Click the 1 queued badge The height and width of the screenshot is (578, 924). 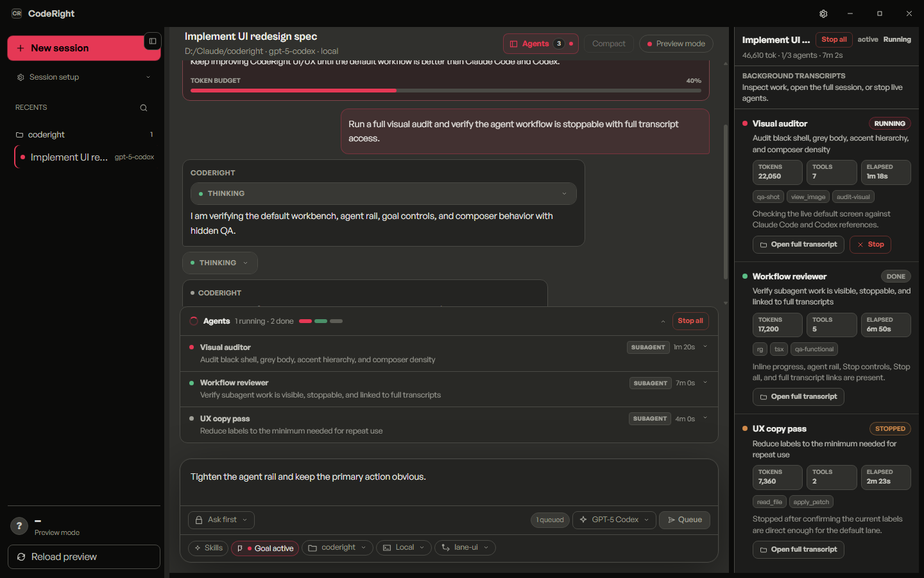point(550,520)
